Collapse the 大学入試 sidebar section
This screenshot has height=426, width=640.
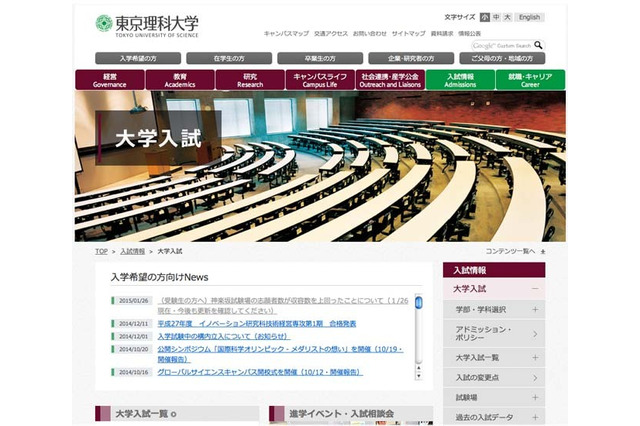pos(535,289)
